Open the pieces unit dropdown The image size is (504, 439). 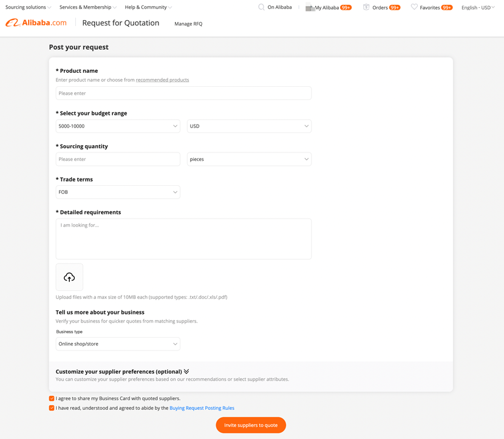249,159
